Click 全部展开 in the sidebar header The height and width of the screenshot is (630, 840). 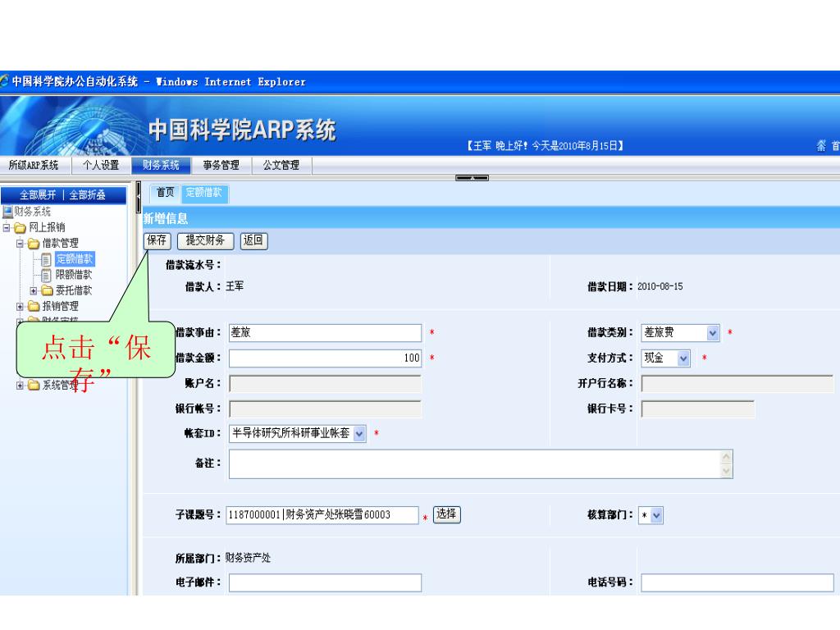[38, 195]
